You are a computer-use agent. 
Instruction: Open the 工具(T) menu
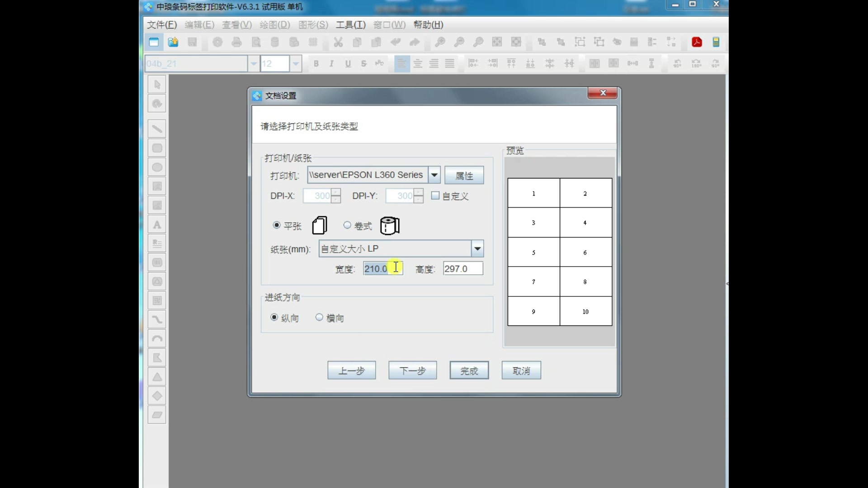pos(350,25)
